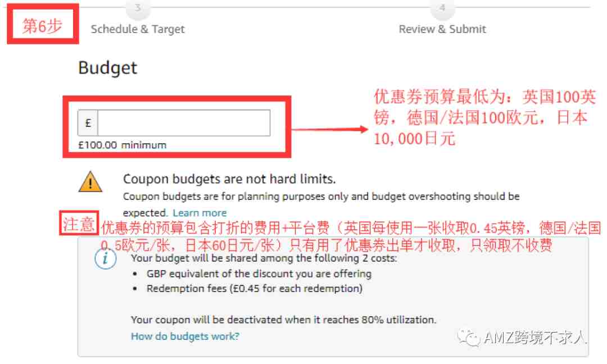The height and width of the screenshot is (364, 607).
Task: Click the red arrow pointing to annotation
Action: point(329,129)
